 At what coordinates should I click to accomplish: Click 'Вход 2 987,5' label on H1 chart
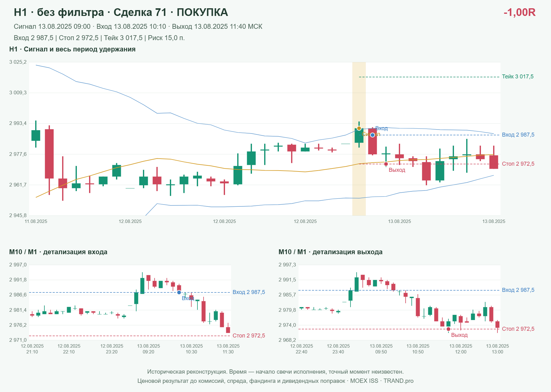pos(518,135)
